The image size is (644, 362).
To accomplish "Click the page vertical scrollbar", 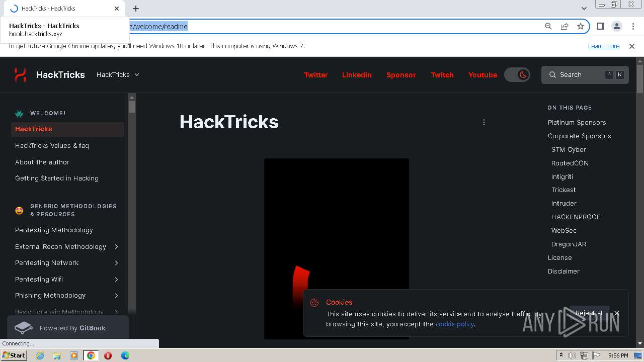I will pyautogui.click(x=640, y=79).
